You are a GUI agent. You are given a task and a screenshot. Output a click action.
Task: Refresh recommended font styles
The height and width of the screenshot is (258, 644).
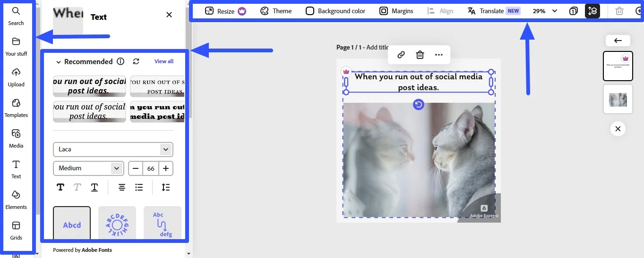pos(136,61)
